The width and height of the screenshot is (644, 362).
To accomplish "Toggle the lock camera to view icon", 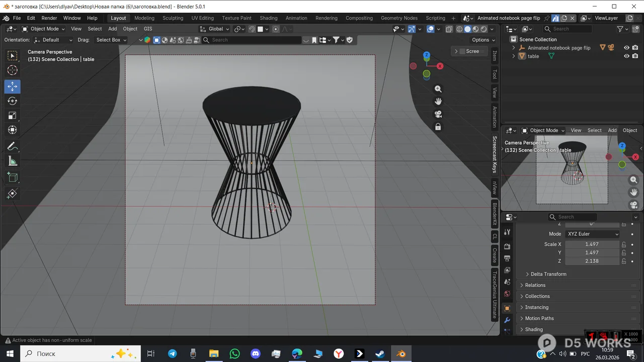I will (x=438, y=127).
